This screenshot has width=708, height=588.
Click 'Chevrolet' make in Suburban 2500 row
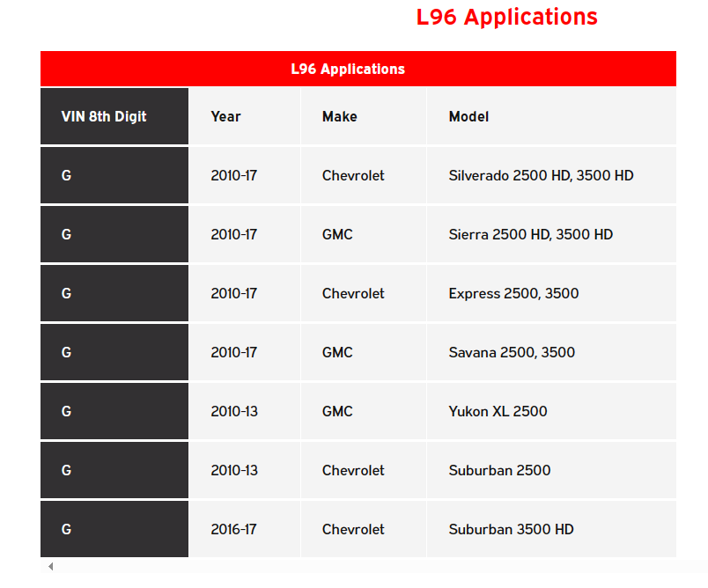364,470
